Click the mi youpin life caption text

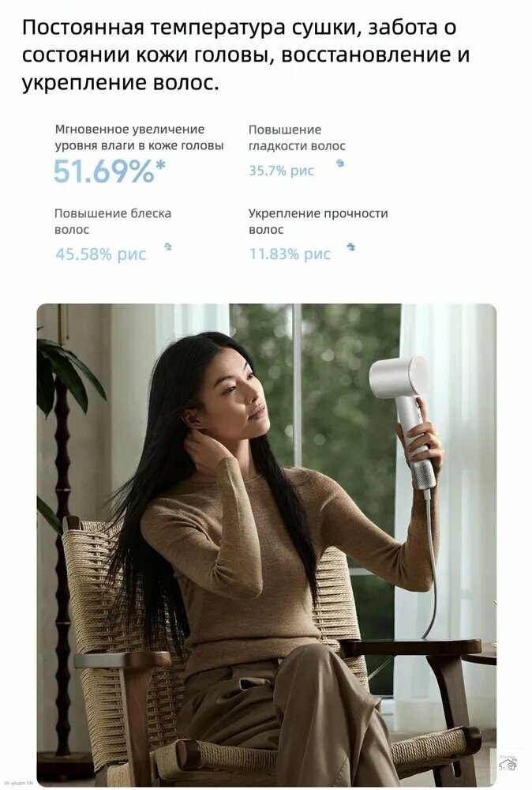coord(19,783)
